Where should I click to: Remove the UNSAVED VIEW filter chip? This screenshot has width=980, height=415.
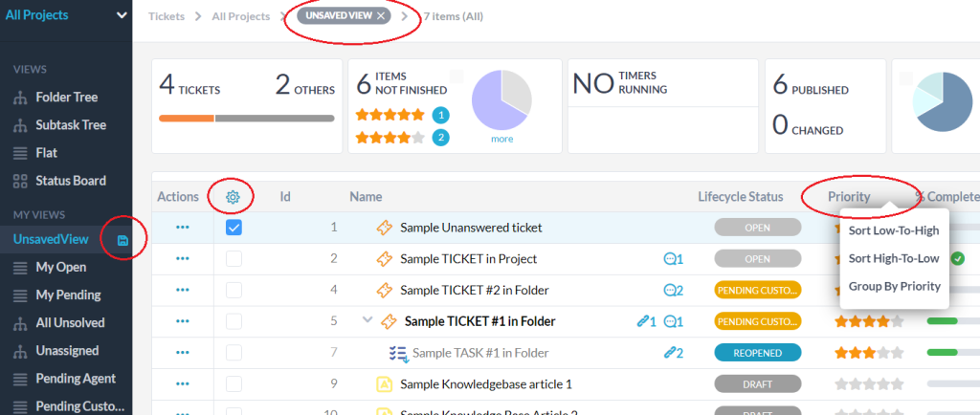pos(381,16)
